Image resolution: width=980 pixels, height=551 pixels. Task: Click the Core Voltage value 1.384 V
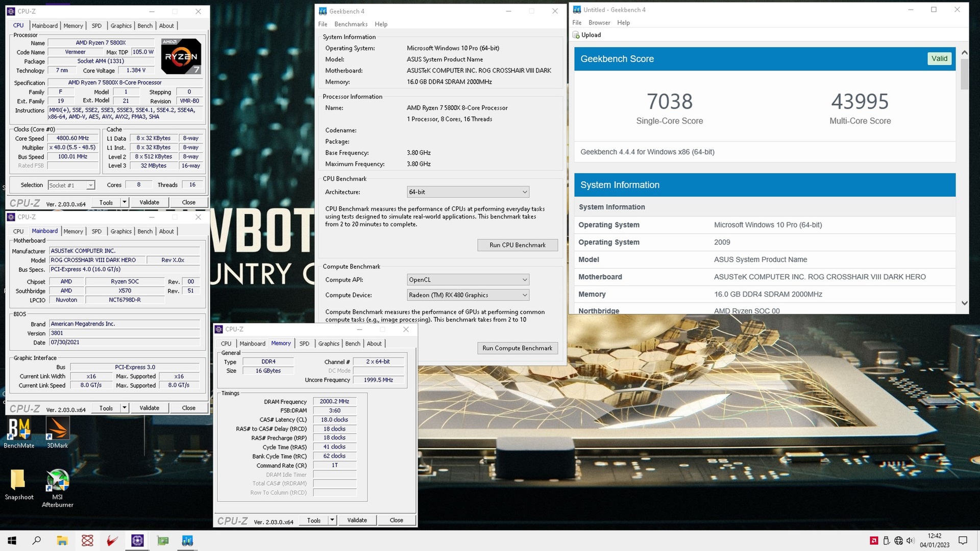click(x=136, y=70)
